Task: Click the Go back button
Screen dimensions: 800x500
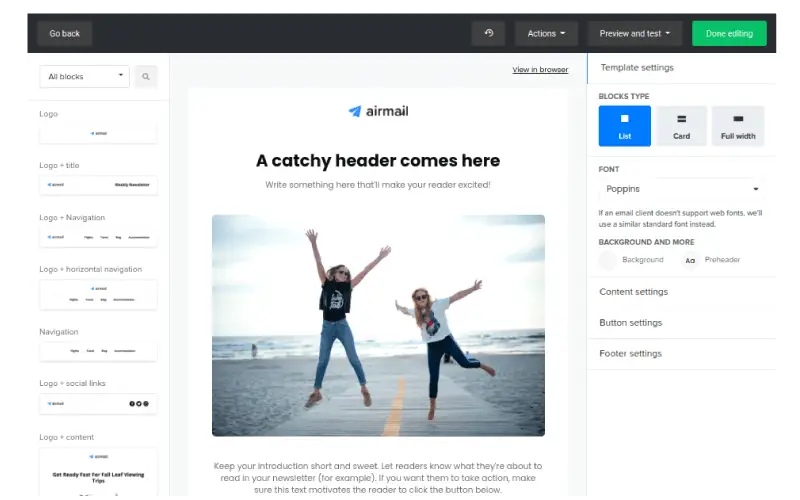Action: (64, 33)
